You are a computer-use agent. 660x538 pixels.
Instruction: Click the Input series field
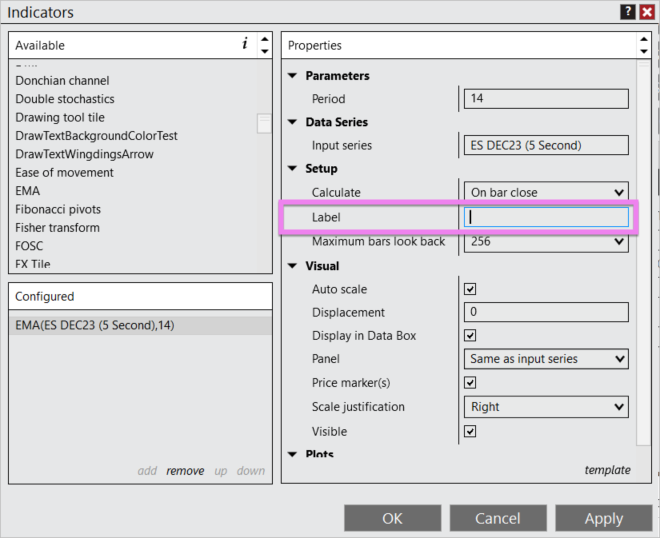pyautogui.click(x=546, y=145)
